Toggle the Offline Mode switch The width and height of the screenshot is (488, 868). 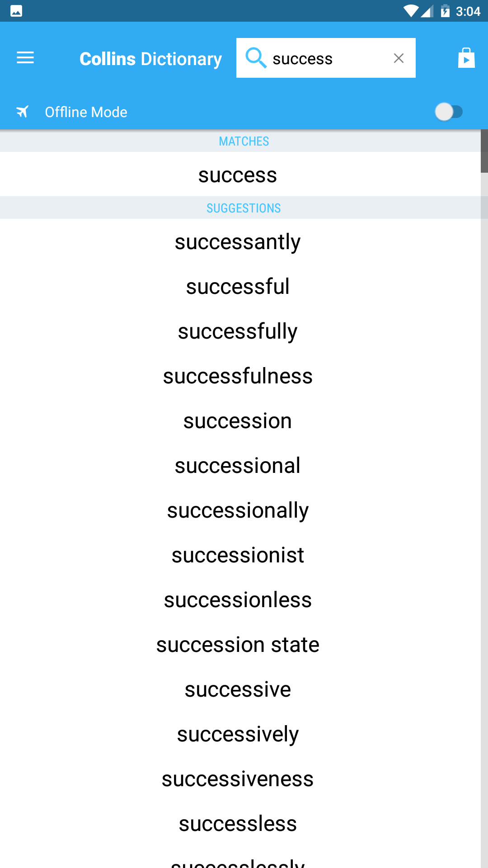(449, 112)
